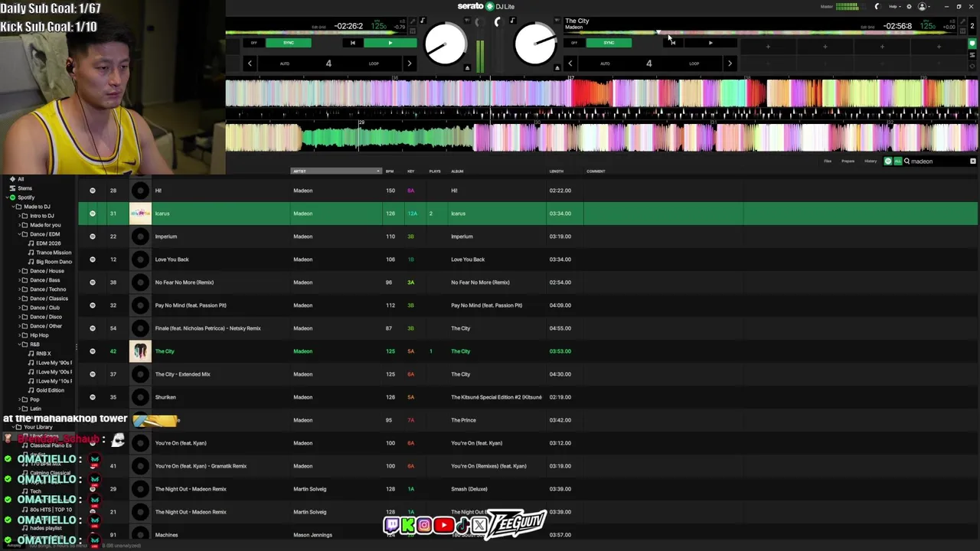This screenshot has height=551, width=980.
Task: Eject track from left deck
Action: pyautogui.click(x=467, y=68)
